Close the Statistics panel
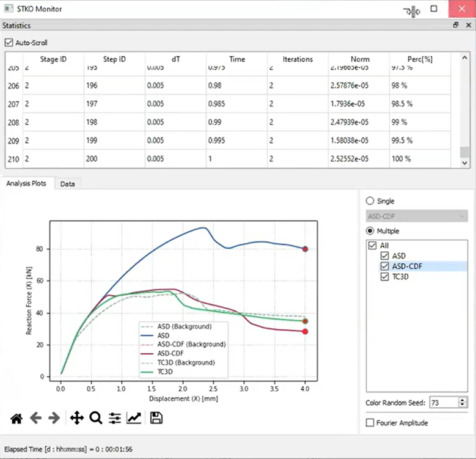Image resolution: width=476 pixels, height=459 pixels. click(x=469, y=25)
